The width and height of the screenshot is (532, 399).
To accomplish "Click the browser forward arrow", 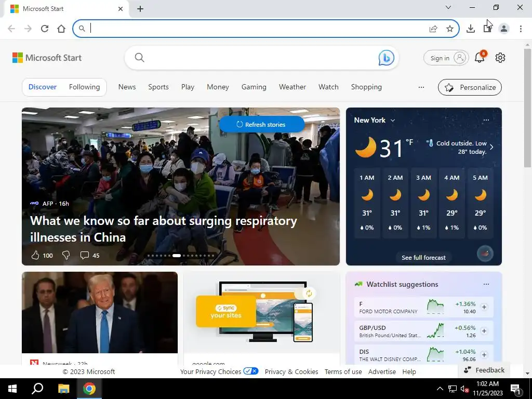I will point(28,29).
